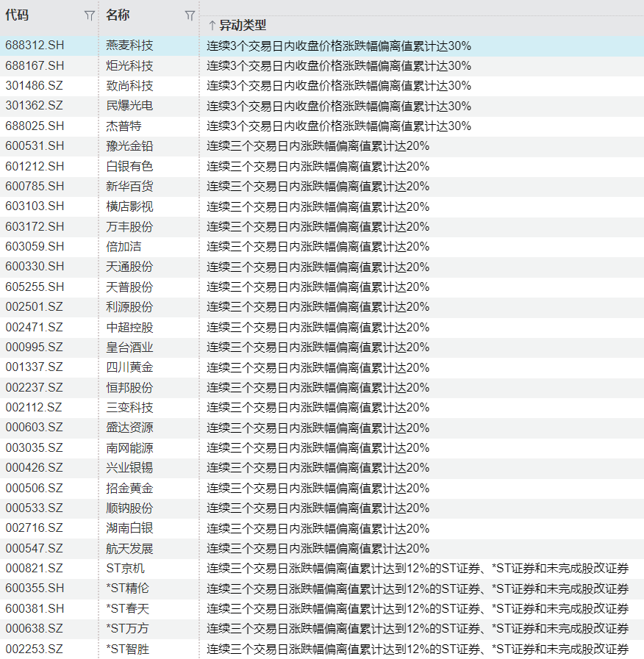Sort by the 代码 column header
The width and height of the screenshot is (644, 659).
click(17, 15)
